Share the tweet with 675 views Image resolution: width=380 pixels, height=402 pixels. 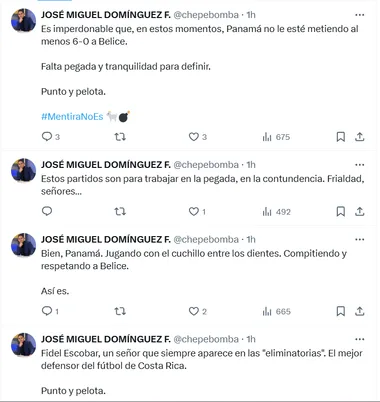pyautogui.click(x=359, y=137)
